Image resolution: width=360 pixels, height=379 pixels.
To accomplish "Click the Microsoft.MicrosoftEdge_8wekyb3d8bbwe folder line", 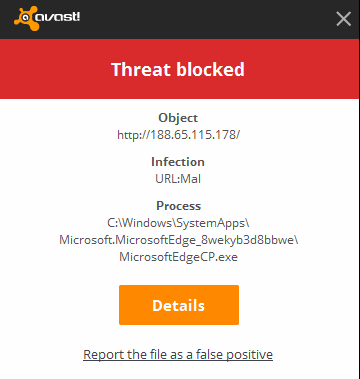I will tap(178, 240).
